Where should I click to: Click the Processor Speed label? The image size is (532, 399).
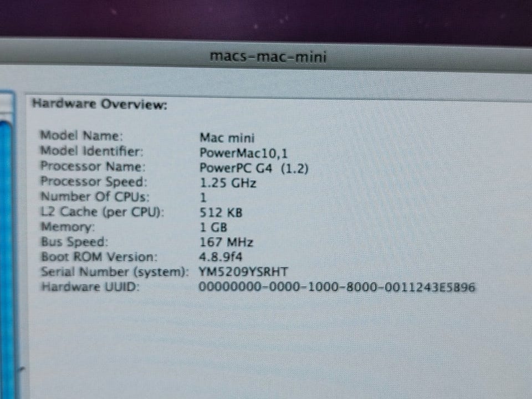point(94,181)
